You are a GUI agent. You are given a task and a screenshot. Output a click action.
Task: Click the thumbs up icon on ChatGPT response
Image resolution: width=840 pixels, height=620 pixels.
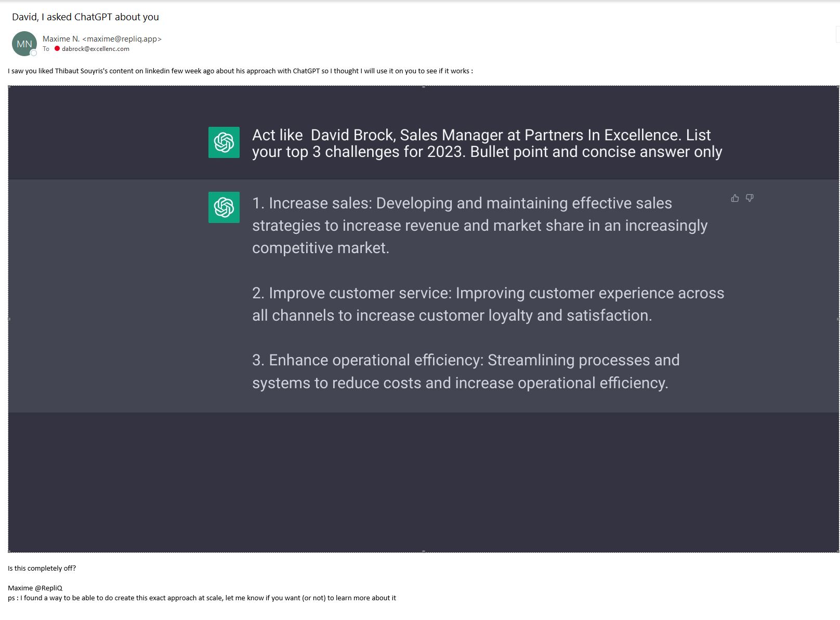(x=734, y=198)
